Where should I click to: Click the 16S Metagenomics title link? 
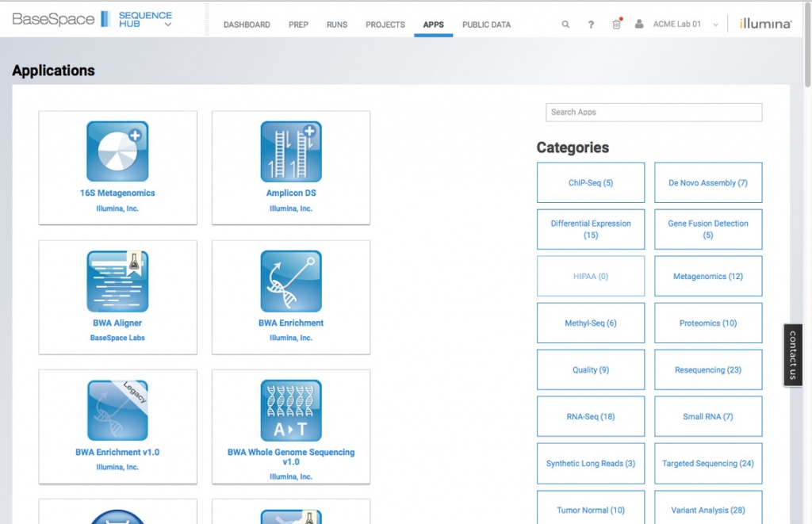tap(117, 193)
